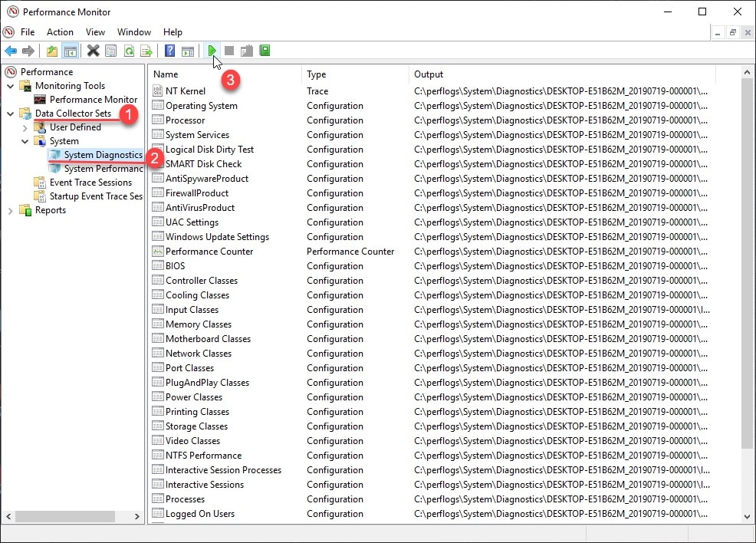Image resolution: width=756 pixels, height=543 pixels.
Task: Click the Event Trace Sessions folder icon
Action: 40,183
